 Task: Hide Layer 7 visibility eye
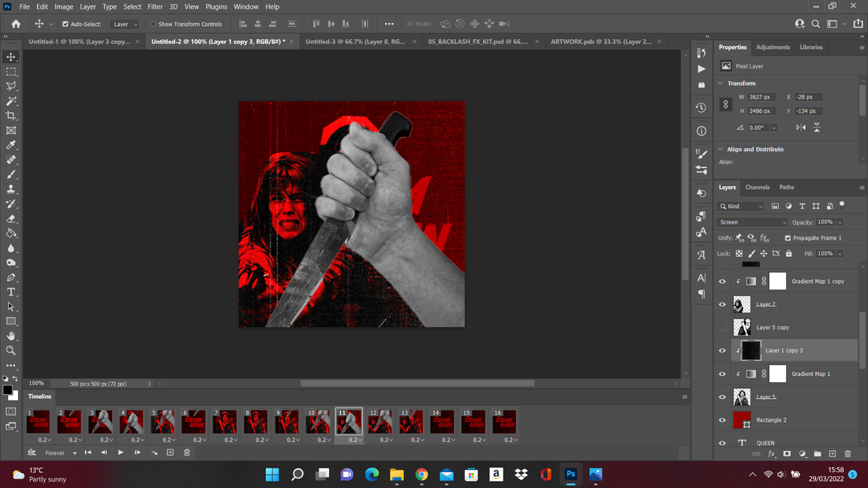[722, 304]
